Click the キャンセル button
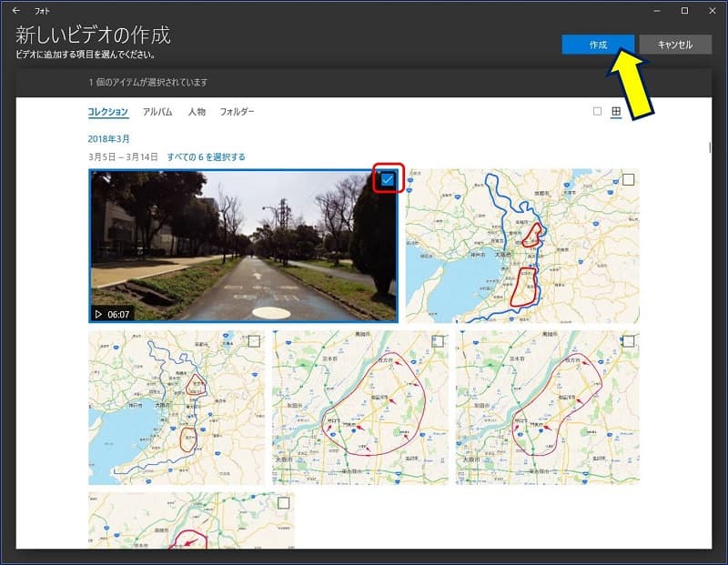Screen dimensions: 728x565 tap(674, 45)
